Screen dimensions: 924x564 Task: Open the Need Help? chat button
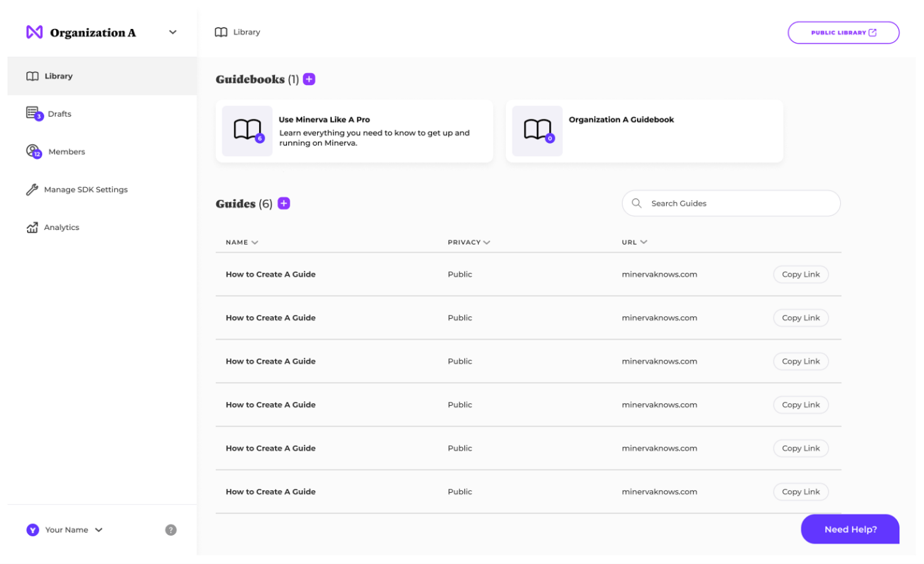(x=850, y=529)
